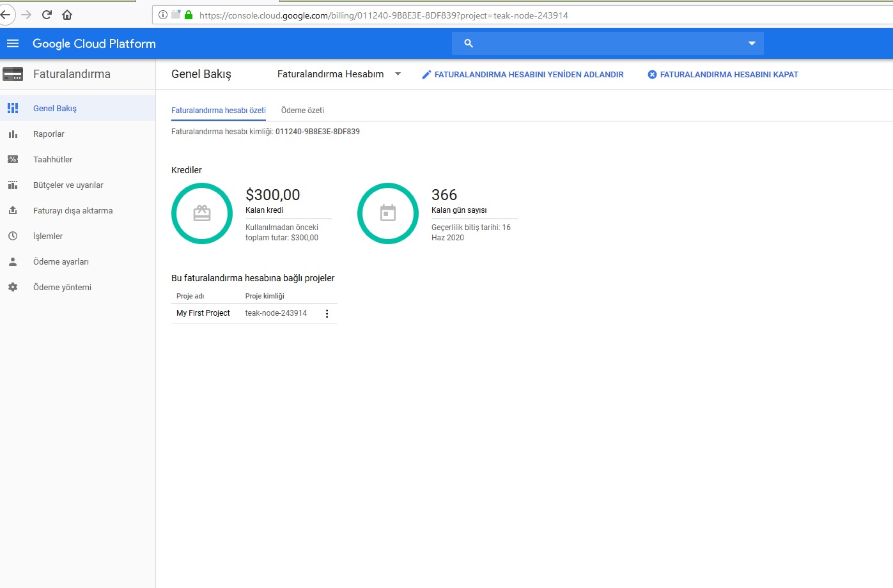Screen dimensions: 893x588
Task: Open the hamburger navigation menu
Action: click(x=13, y=43)
